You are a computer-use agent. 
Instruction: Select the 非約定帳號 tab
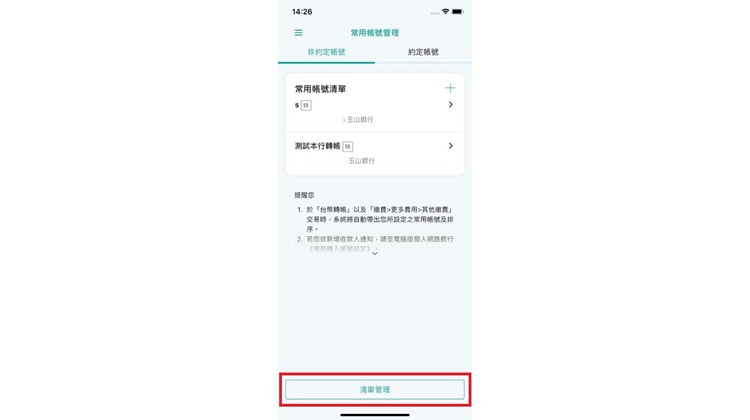pyautogui.click(x=326, y=52)
